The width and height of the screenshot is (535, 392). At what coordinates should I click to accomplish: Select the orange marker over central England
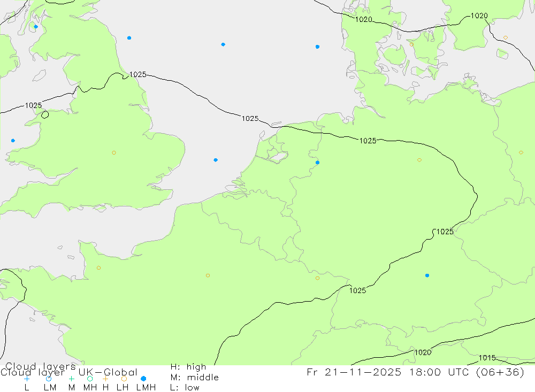click(114, 153)
